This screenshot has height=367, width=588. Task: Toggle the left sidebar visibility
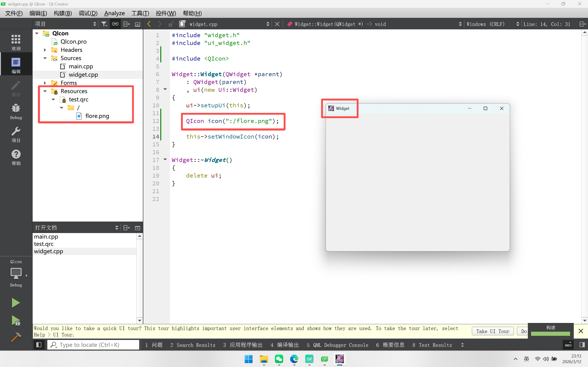coord(39,345)
